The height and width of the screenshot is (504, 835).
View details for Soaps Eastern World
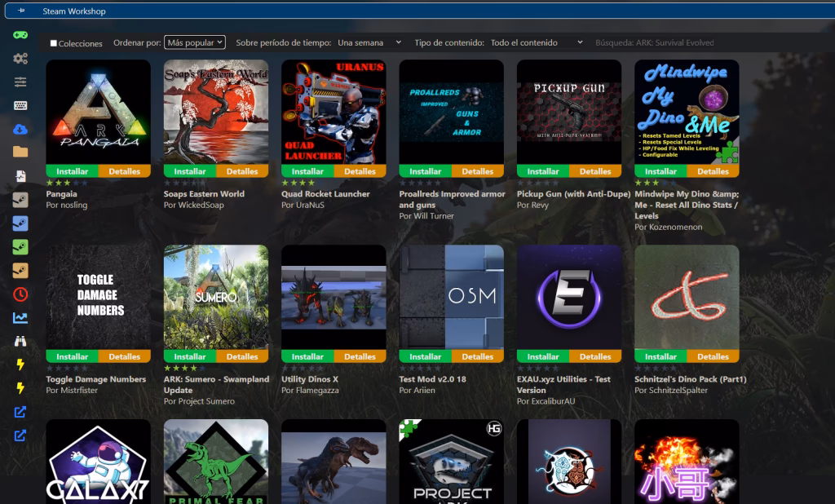pyautogui.click(x=242, y=171)
